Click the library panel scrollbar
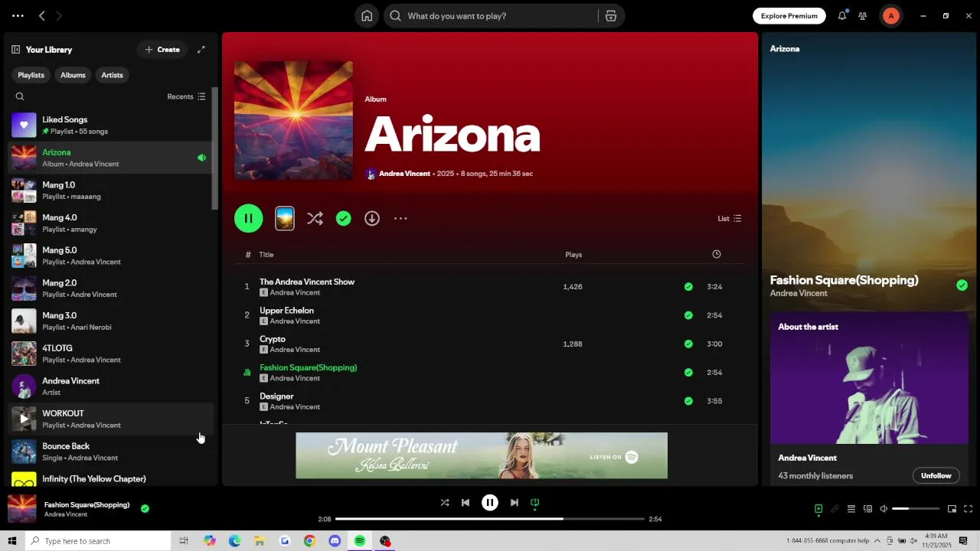 (x=215, y=149)
